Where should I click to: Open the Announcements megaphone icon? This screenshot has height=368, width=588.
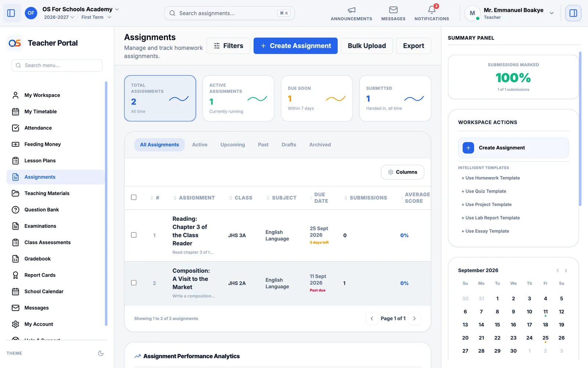pyautogui.click(x=351, y=10)
